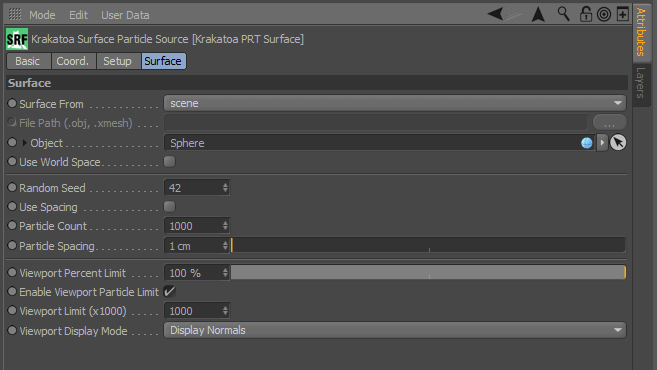Toggle Enable Viewport Particle Limit animation dot
Viewport: 657px width, 370px height.
12,291
